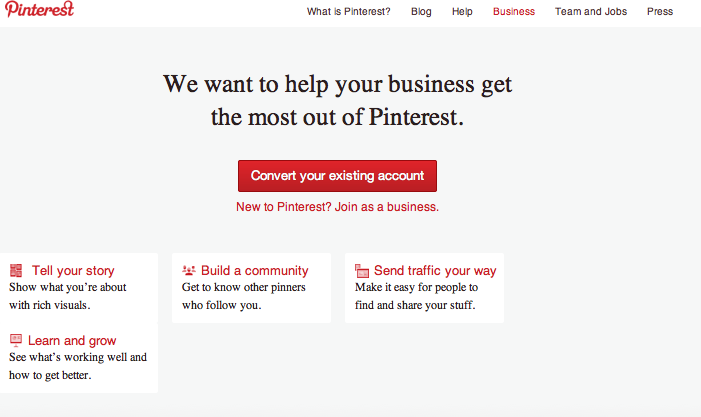
Task: Open the Tell your story heading
Action: coord(73,271)
